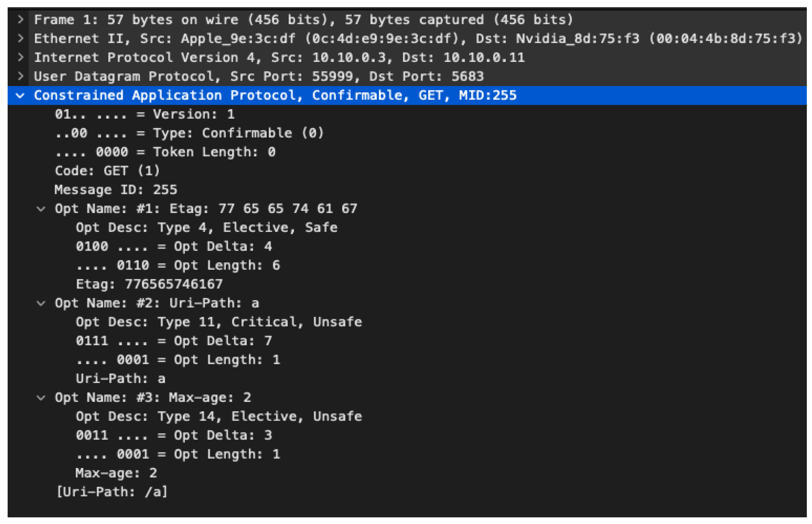Select Opt Desc Type 11, Critical, Unsafe
The width and height of the screenshot is (812, 524).
pyautogui.click(x=219, y=322)
